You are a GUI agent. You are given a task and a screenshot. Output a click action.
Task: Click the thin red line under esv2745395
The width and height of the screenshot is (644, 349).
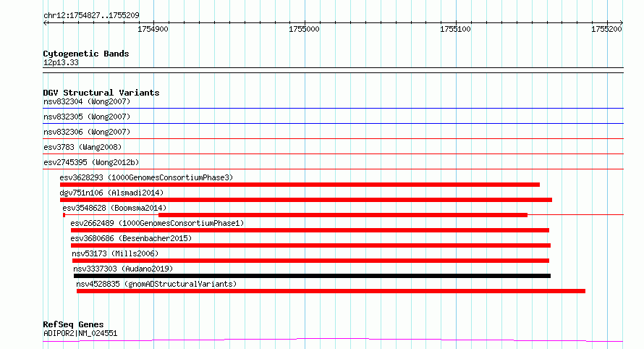click(333, 169)
